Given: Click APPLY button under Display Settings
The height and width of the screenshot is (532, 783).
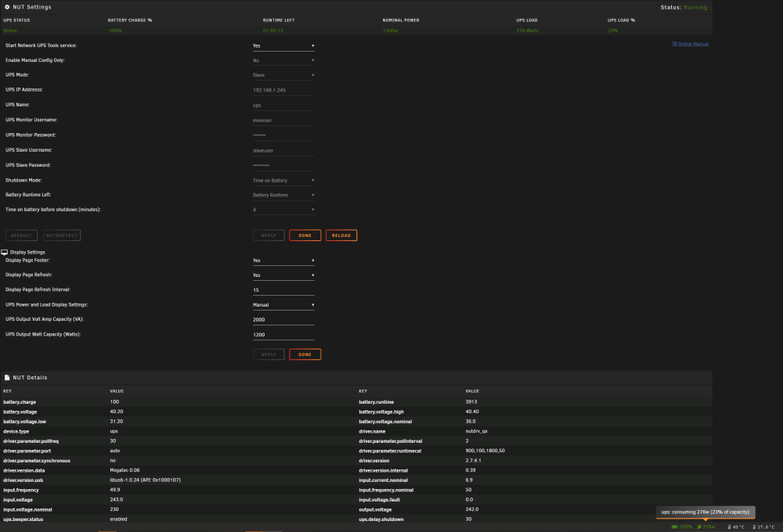Looking at the screenshot, I should pyautogui.click(x=269, y=355).
